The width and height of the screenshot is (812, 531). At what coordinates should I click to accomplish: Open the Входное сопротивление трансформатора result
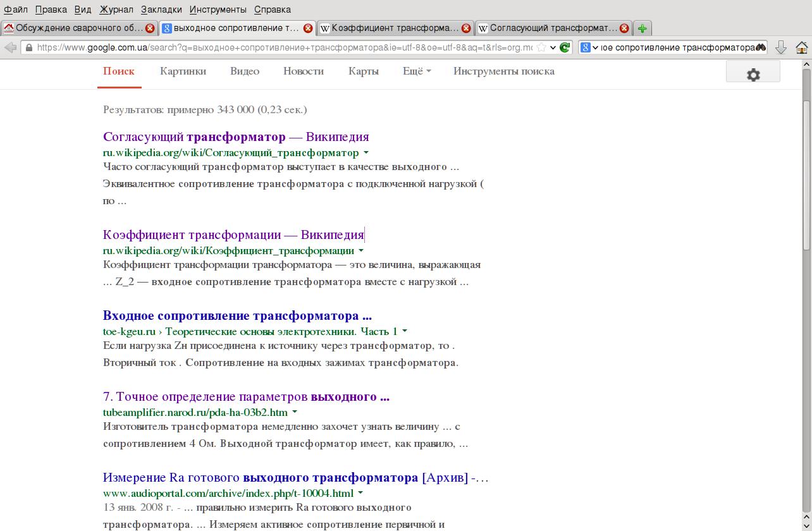coord(237,316)
